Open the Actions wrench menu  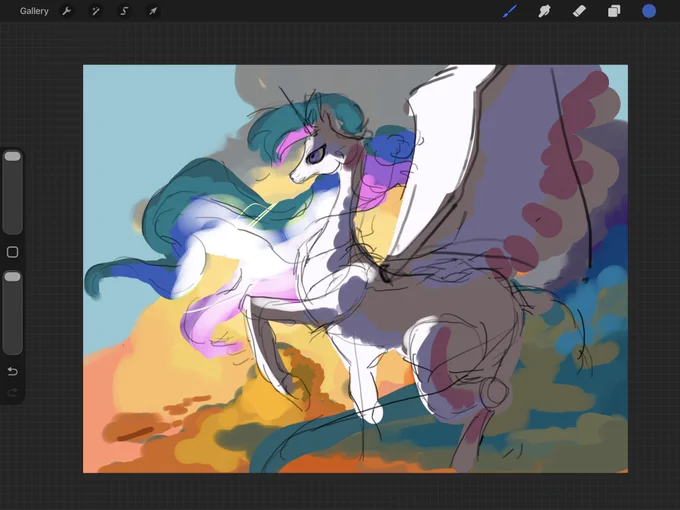point(66,11)
